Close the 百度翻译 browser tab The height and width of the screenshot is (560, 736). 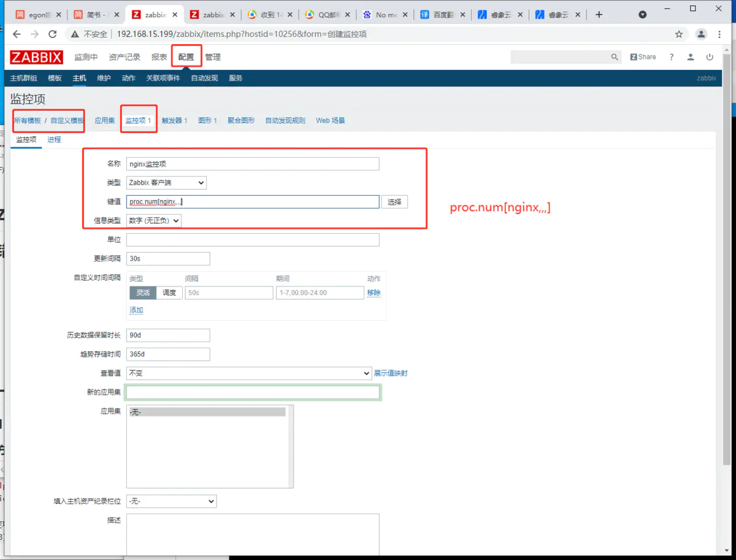point(462,15)
